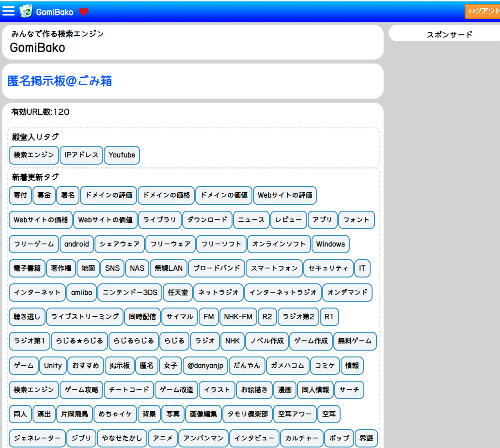Click the 寄付 tag
Image resolution: width=500 pixels, height=448 pixels.
pos(20,195)
